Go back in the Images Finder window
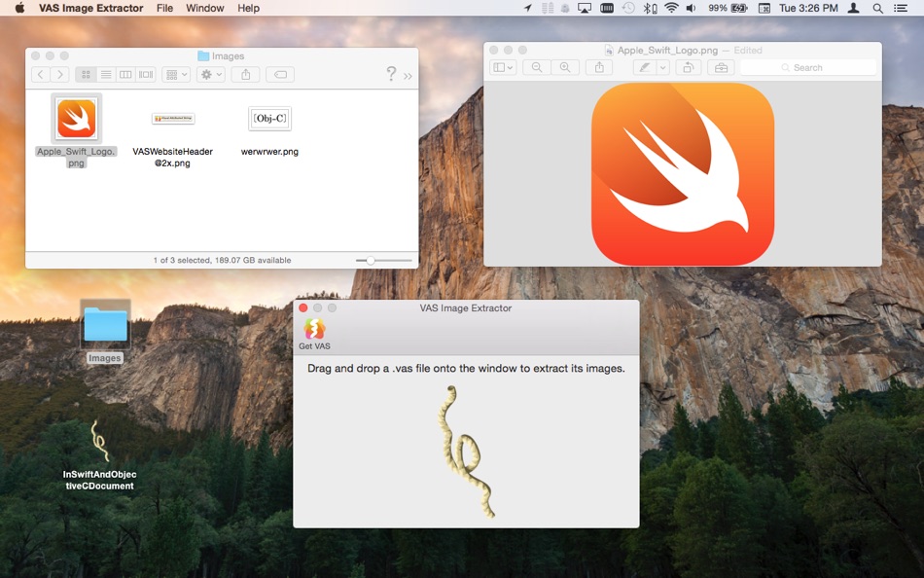The width and height of the screenshot is (924, 578). click(x=41, y=74)
